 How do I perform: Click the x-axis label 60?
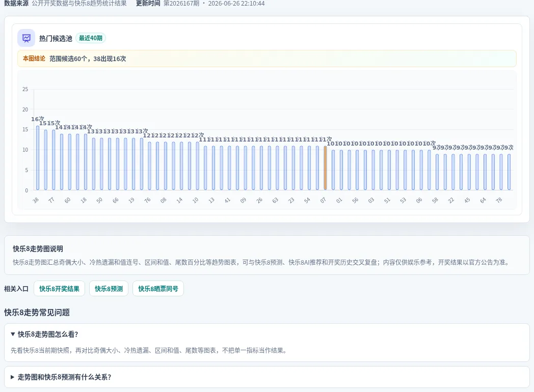67,200
